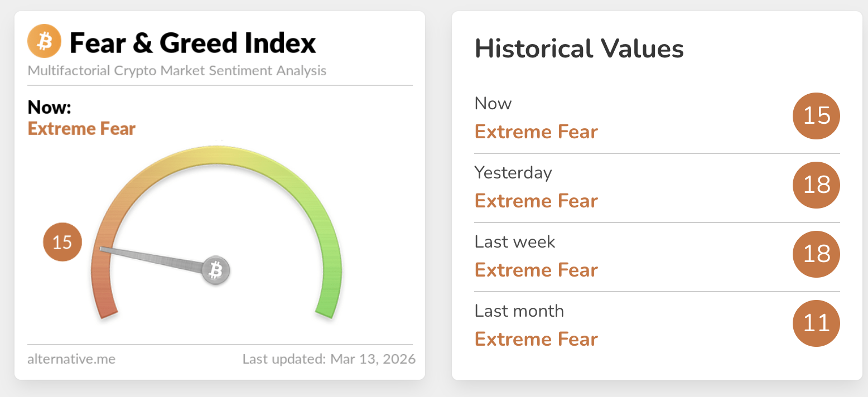This screenshot has width=868, height=397.
Task: Click Extreme Fear status under Now in gauge card
Action: [81, 129]
